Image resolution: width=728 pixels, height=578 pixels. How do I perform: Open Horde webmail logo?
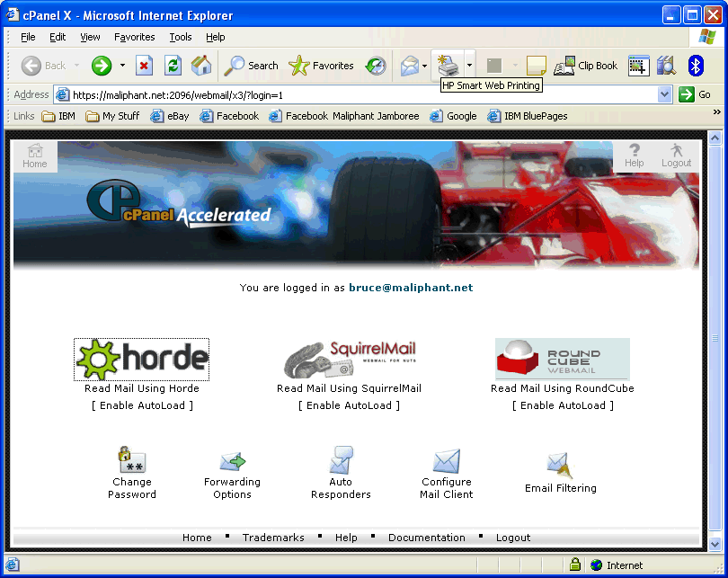(x=142, y=360)
